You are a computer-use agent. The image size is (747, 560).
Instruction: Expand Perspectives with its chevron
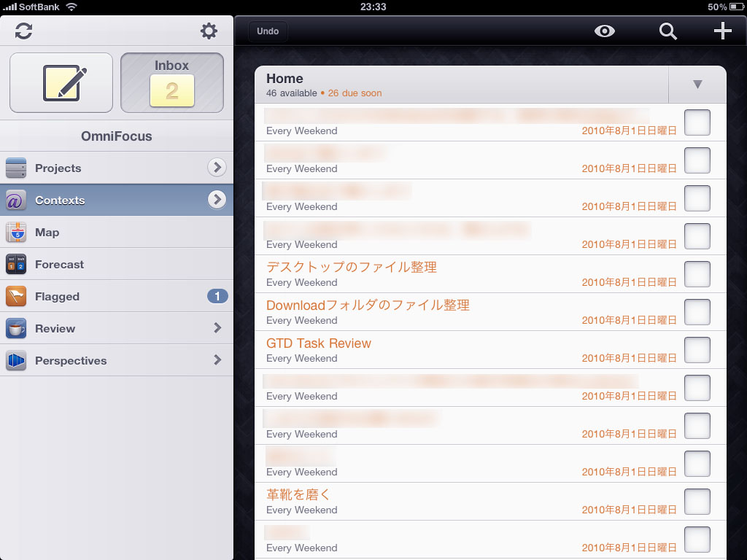[x=217, y=359]
